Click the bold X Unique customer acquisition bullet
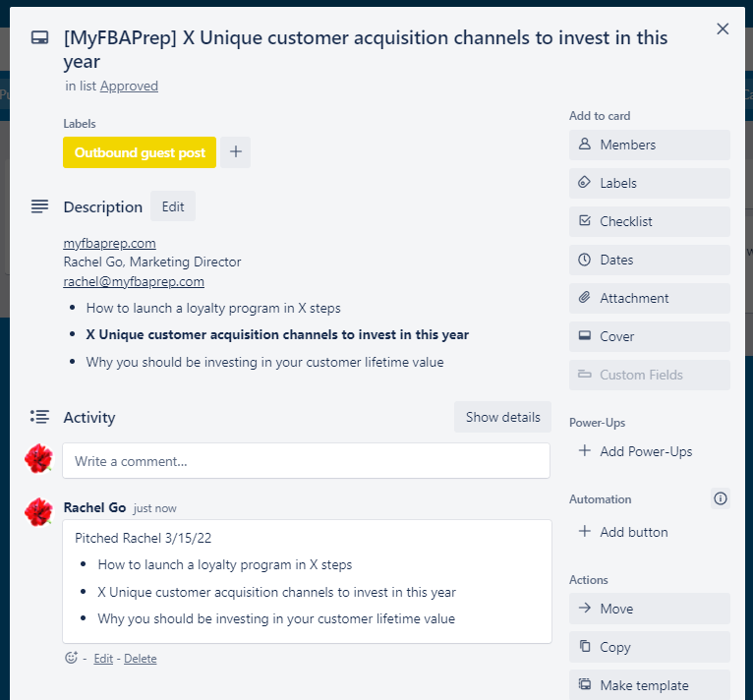Screen dimensions: 753x700 click(x=277, y=334)
